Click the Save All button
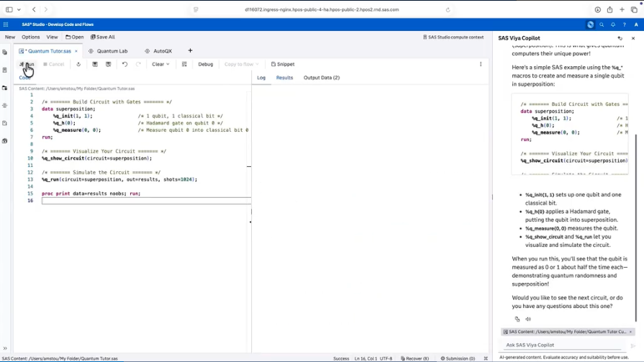 [103, 37]
